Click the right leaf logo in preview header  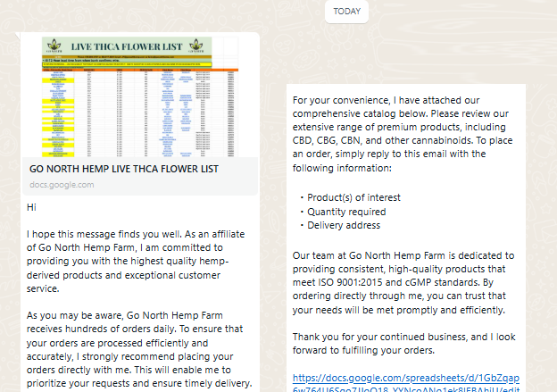196,46
